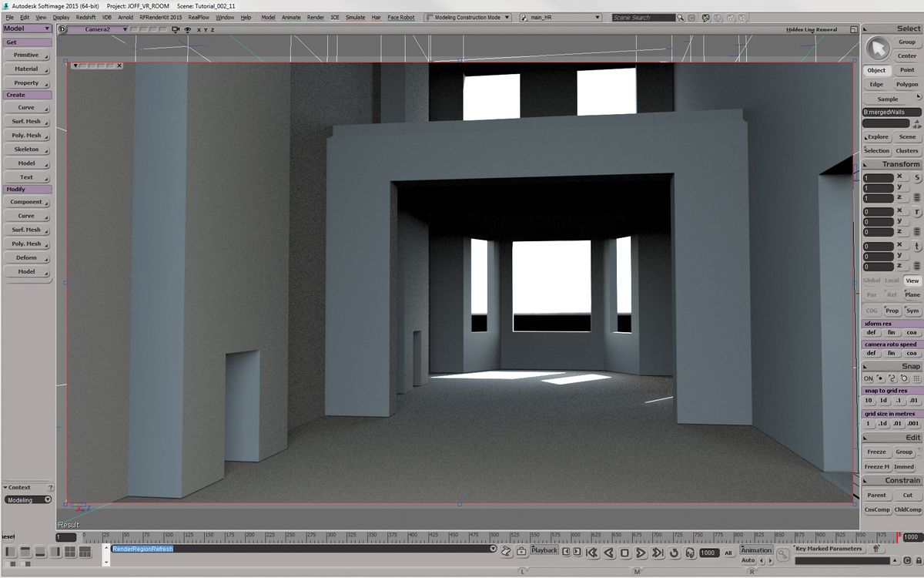Open the Face Robot menu
Screen dimensions: 924x578
pos(400,16)
